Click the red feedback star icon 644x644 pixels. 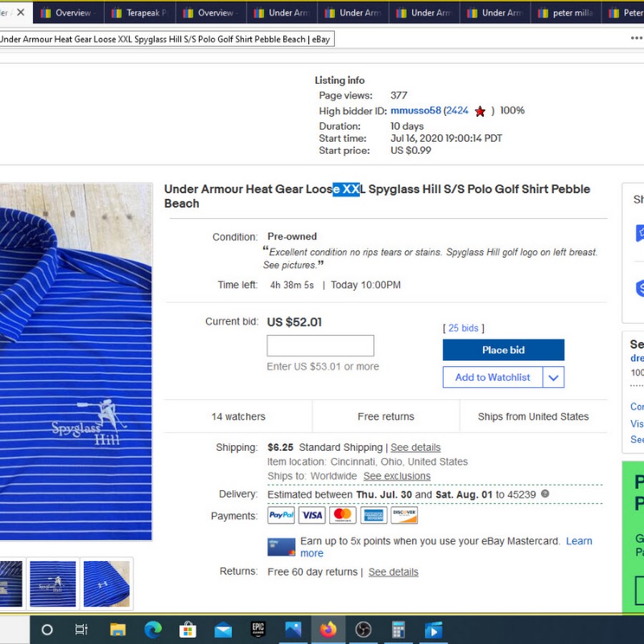coord(479,111)
